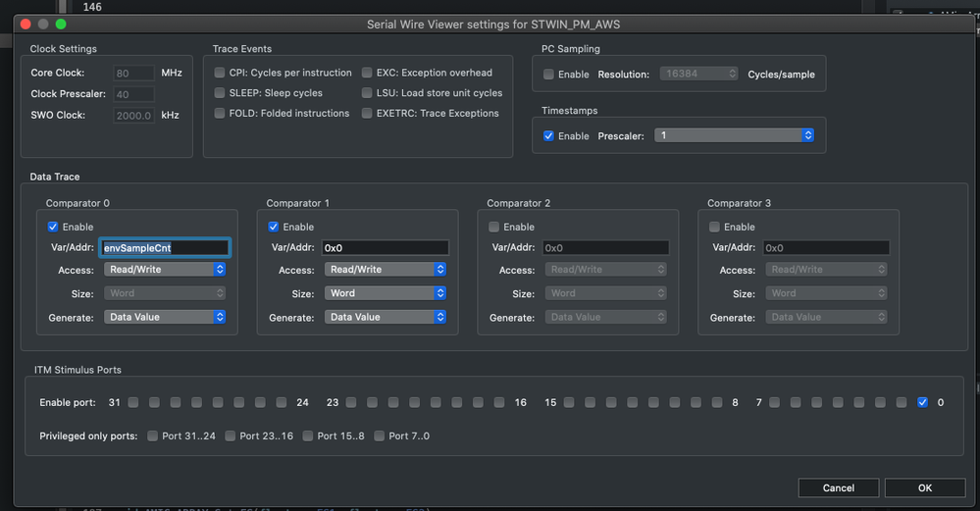Screen dimensions: 980x511
Task: Click Comparator 2 Var/Addr input field
Action: 605,248
